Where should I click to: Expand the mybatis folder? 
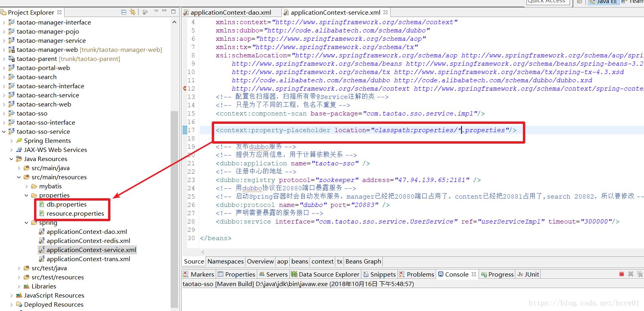coord(27,186)
